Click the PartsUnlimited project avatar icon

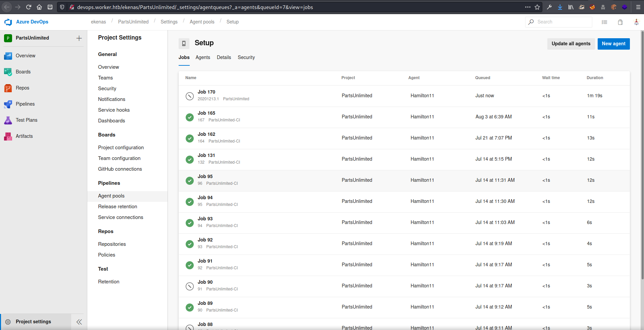(x=8, y=38)
